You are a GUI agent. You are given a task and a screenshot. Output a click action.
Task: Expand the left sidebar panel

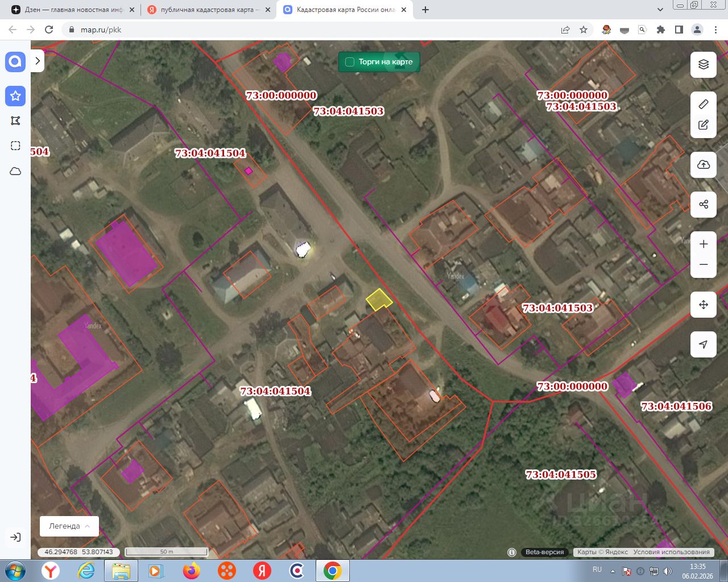tap(38, 60)
